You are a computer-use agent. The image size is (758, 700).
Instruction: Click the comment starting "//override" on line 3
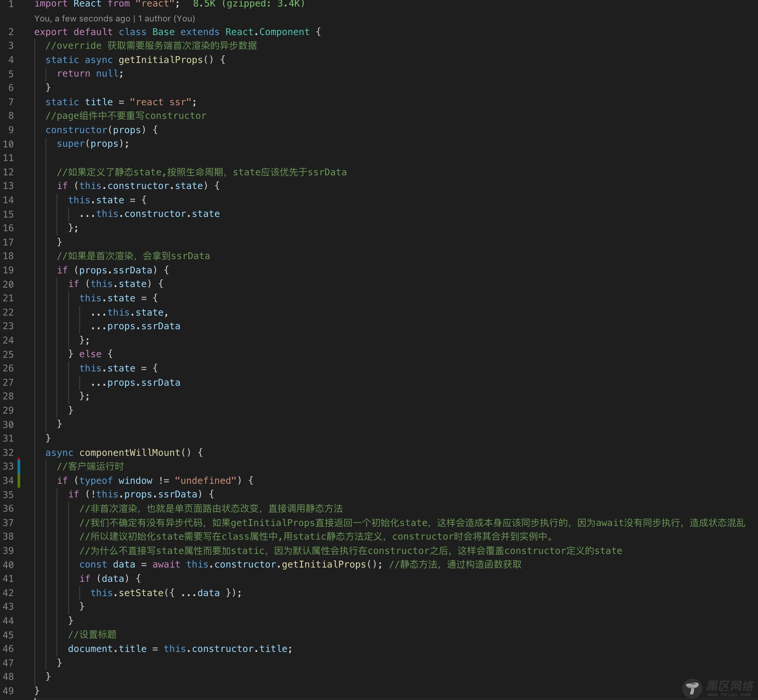(151, 46)
